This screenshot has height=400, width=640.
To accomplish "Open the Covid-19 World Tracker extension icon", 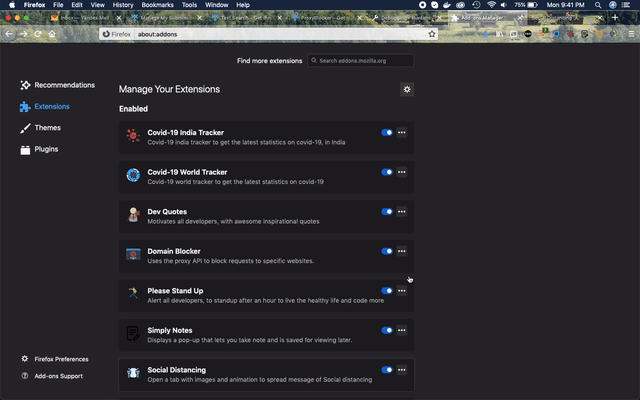I will [133, 175].
